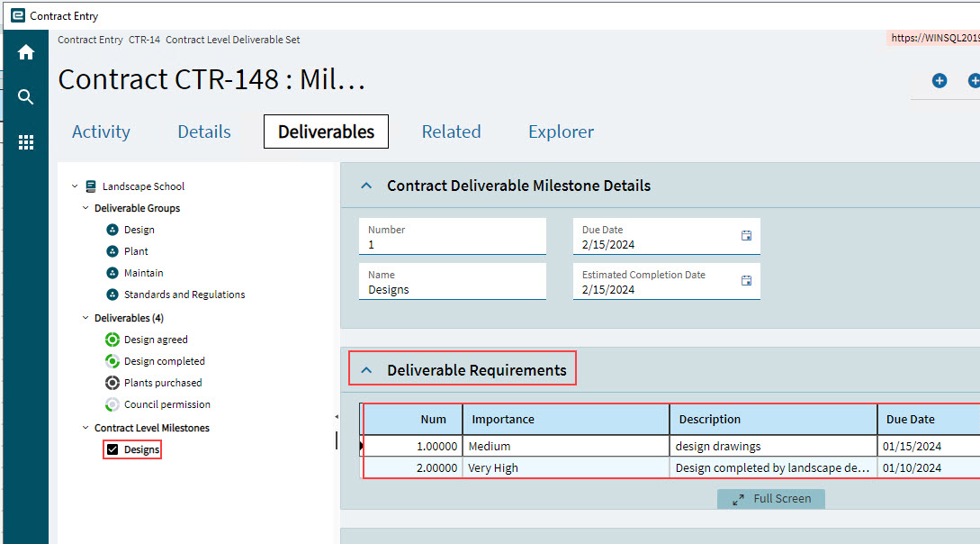
Task: Collapse the tree panel with splitter arrow
Action: tap(337, 416)
